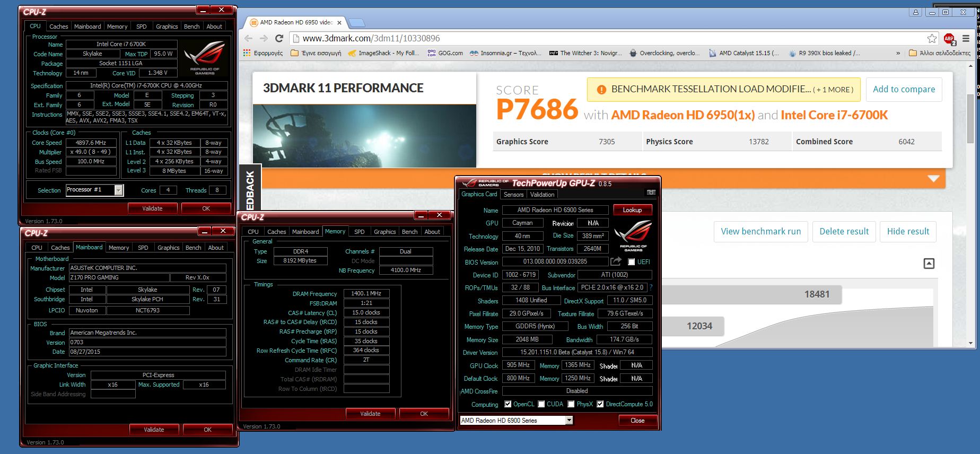Click Hide result button
This screenshot has height=454, width=980.
[908, 231]
